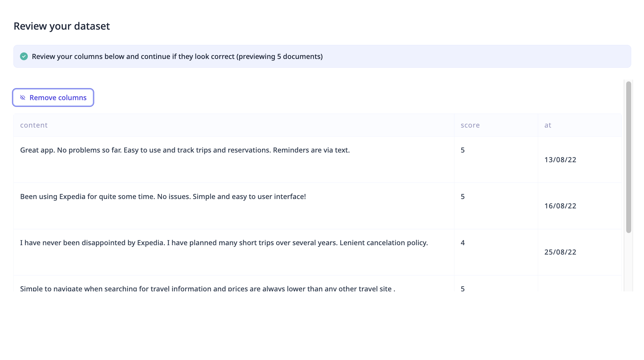
Task: Click the green checkmark status icon
Action: (x=24, y=56)
